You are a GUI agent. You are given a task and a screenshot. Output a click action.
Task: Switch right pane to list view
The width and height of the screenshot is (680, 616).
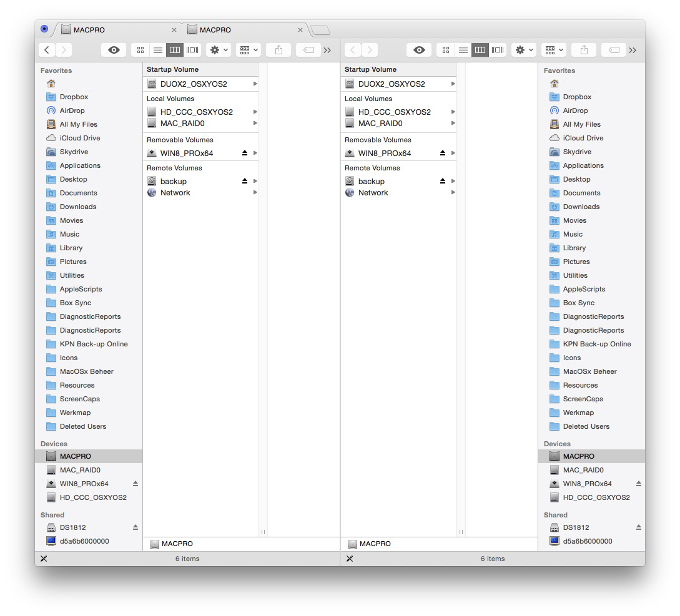(463, 51)
